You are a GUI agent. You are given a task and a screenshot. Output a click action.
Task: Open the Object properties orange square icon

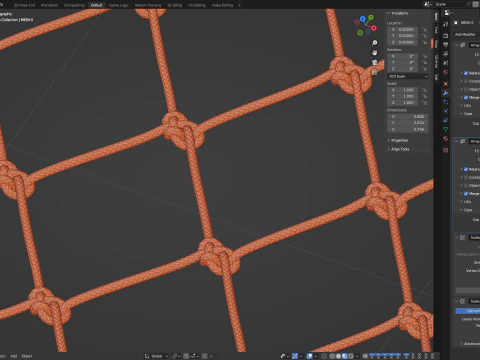click(446, 84)
